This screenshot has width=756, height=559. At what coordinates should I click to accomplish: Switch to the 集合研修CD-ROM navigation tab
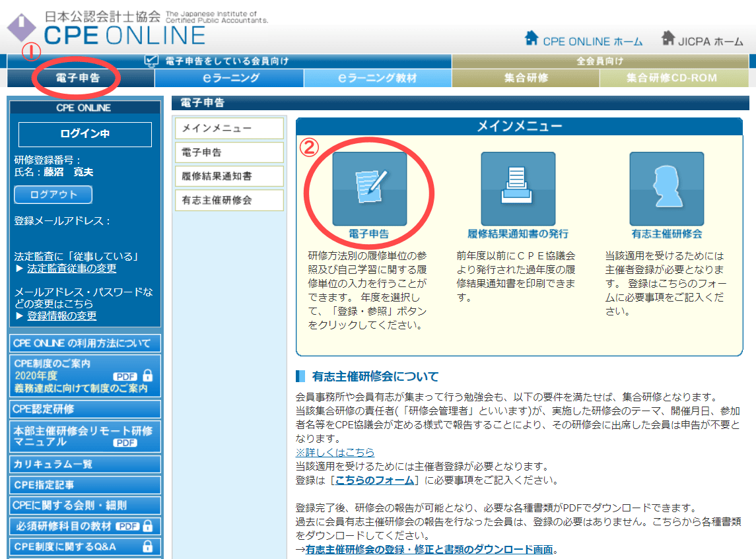tap(674, 78)
